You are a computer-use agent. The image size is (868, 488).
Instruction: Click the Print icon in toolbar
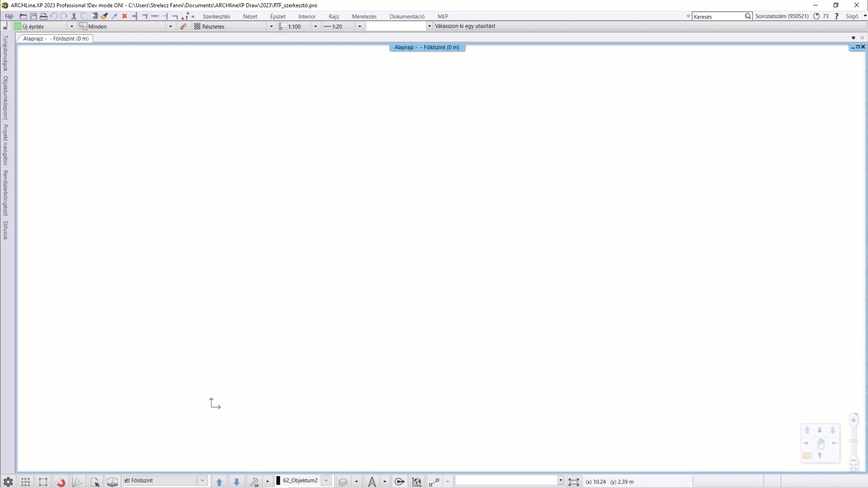pyautogui.click(x=43, y=16)
